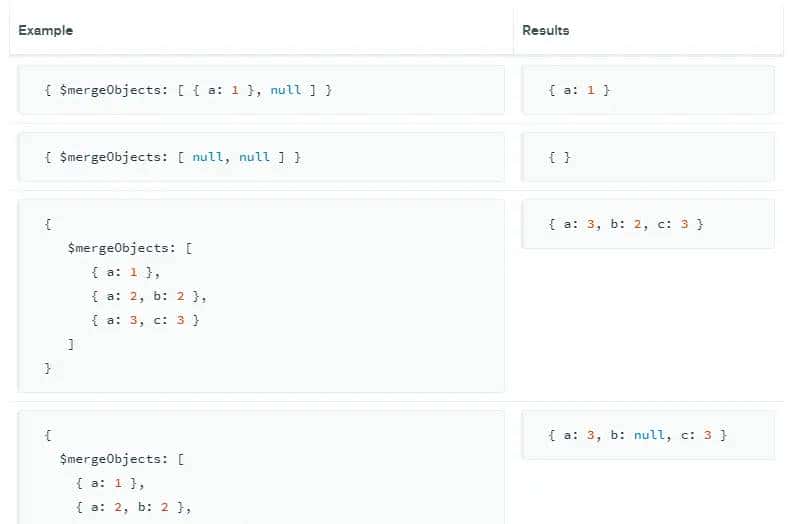Click the "{ a: 2, b: 2 }," line in last example
806x524 pixels.
click(133, 507)
